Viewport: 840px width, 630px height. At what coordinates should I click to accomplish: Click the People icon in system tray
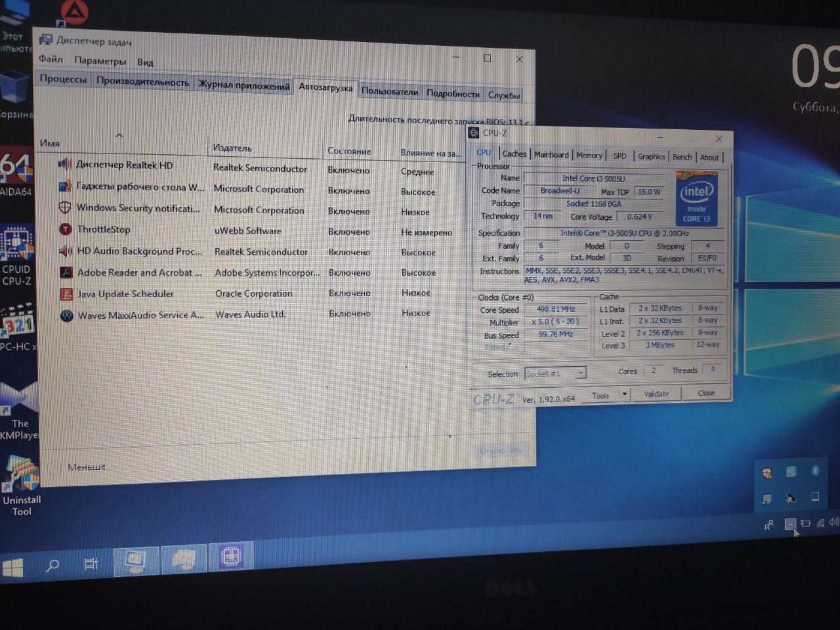(768, 525)
